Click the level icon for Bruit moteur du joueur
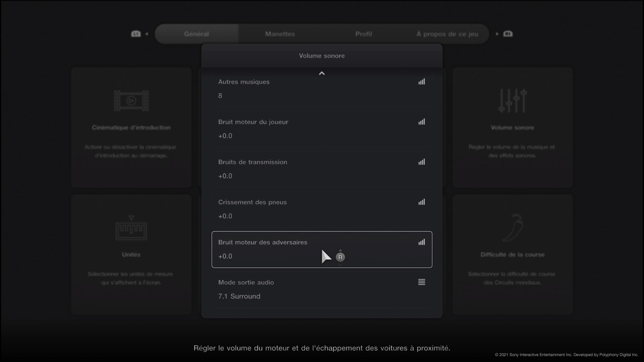The height and width of the screenshot is (362, 644). (422, 122)
